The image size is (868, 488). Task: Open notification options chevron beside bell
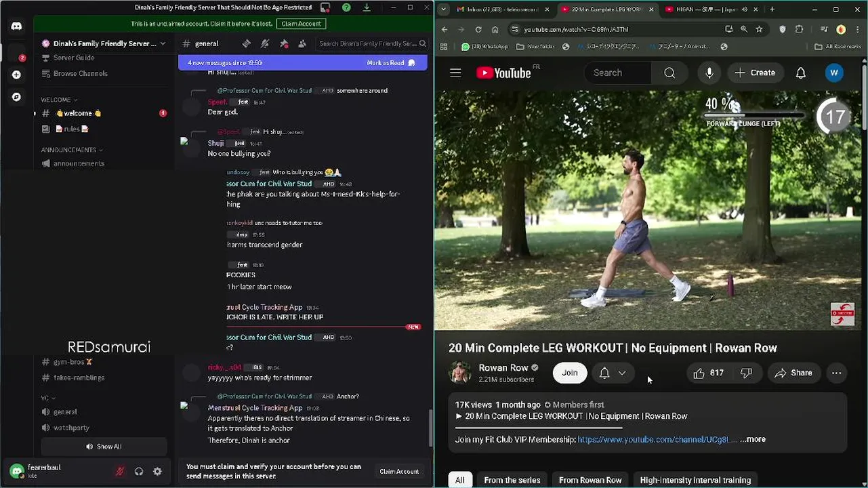pos(622,373)
